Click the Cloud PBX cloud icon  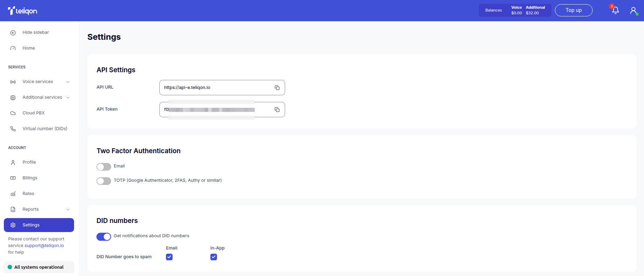(13, 113)
